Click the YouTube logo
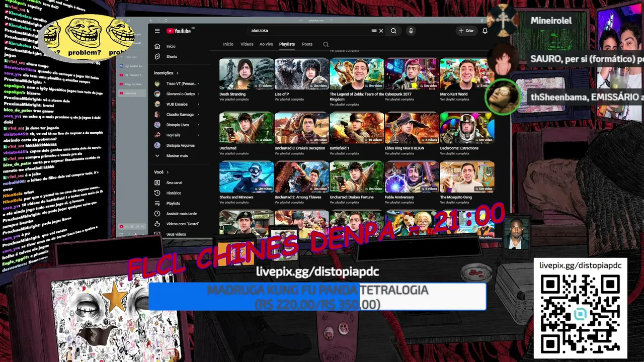This screenshot has height=362, width=644. [x=179, y=31]
